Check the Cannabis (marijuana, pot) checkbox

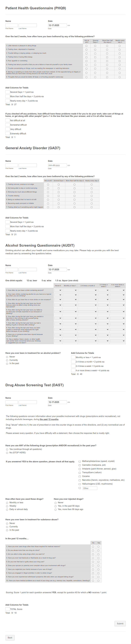click(x=80, y=465)
